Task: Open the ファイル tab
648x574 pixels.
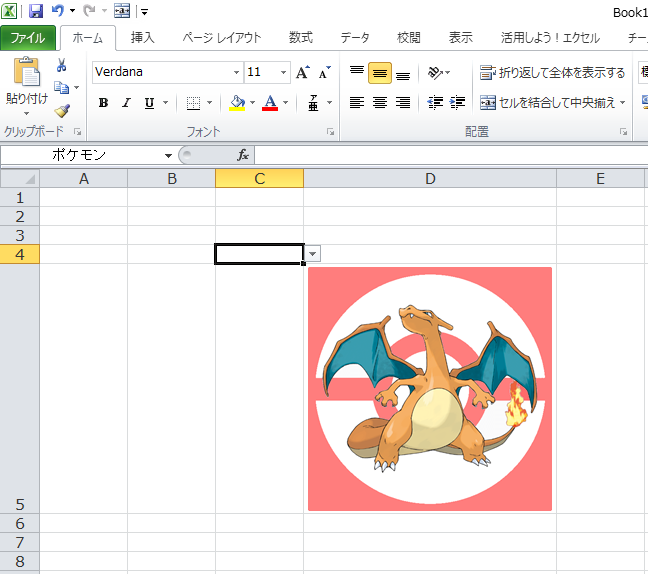Action: pos(28,38)
